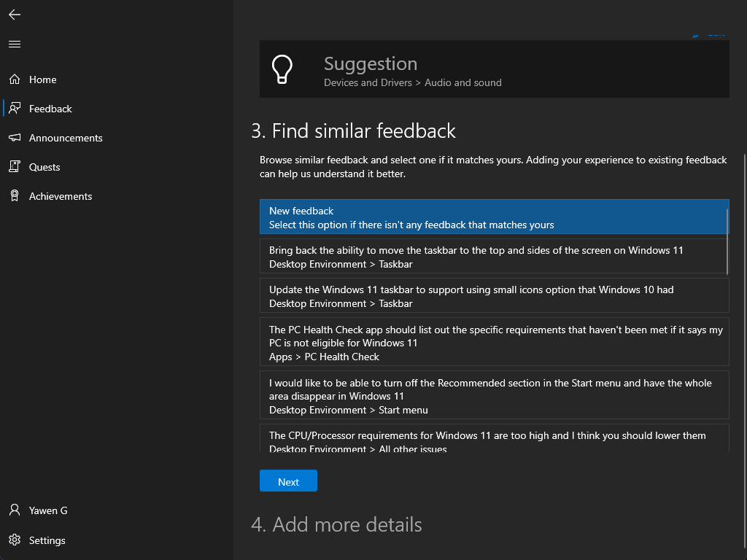The width and height of the screenshot is (747, 560).
Task: Click the Feedback sidebar icon
Action: (x=15, y=109)
